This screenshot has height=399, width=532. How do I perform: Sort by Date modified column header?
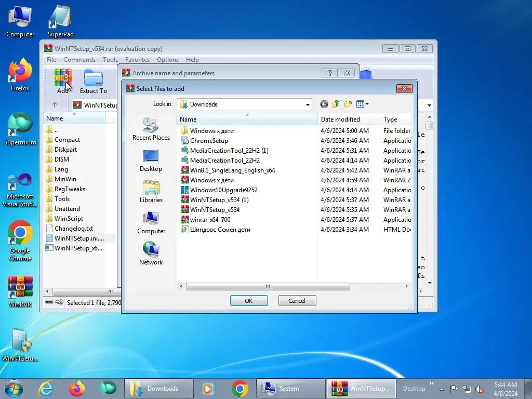coord(349,119)
